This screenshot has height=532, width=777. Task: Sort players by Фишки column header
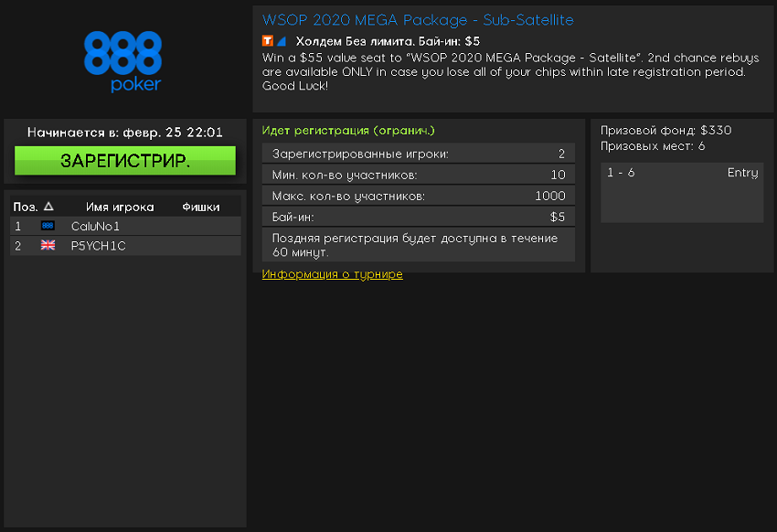pyautogui.click(x=201, y=207)
